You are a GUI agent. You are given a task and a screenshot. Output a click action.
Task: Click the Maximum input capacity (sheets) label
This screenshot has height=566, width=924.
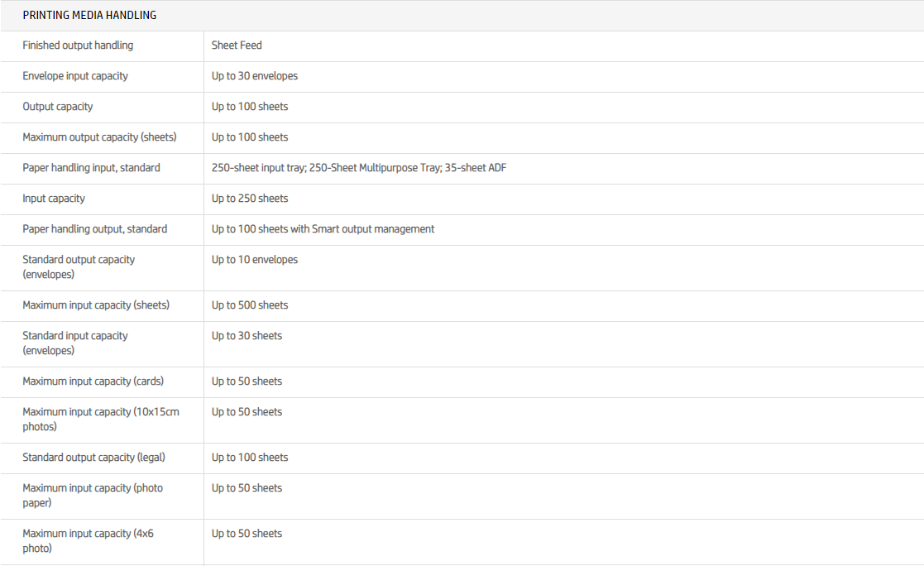(96, 305)
